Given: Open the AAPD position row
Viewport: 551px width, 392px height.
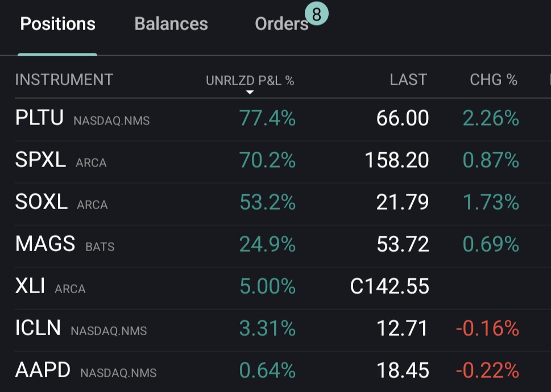Looking at the screenshot, I should [43, 370].
